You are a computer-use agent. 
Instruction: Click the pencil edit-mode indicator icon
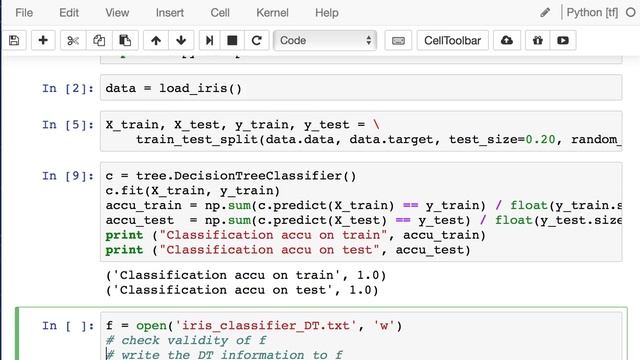click(545, 13)
